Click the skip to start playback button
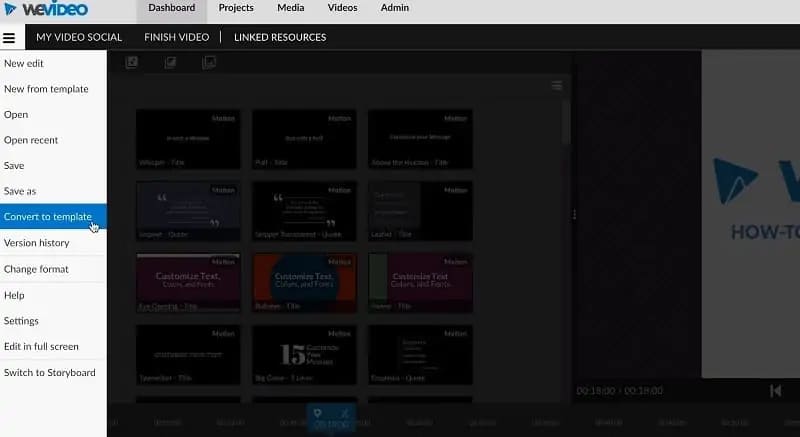Viewport: 800px width, 437px height. point(775,391)
